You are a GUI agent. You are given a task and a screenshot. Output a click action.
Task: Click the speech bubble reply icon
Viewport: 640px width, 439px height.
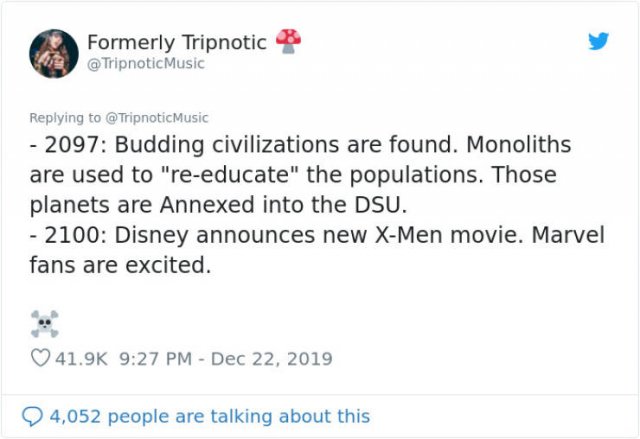click(34, 416)
